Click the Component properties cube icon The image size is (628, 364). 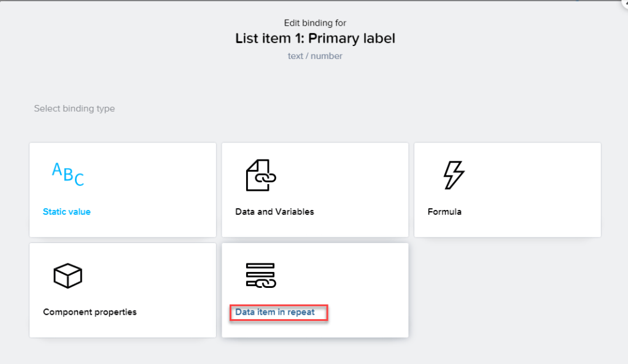[68, 276]
